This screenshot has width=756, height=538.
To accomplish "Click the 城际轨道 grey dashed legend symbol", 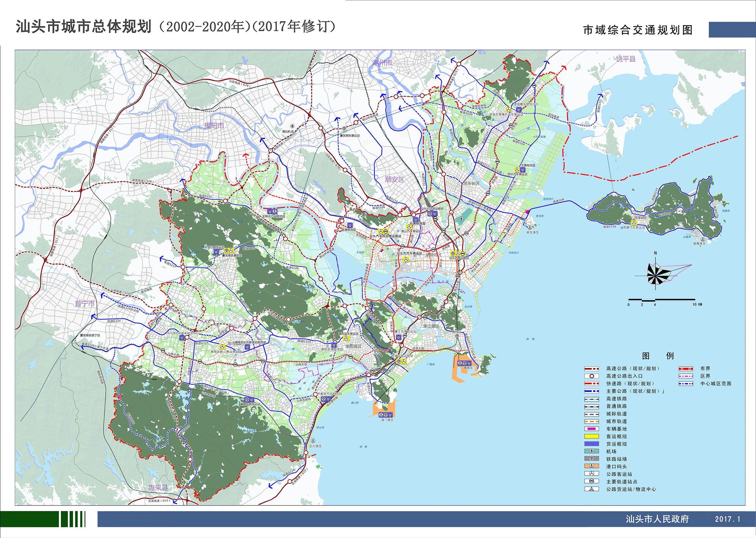I will tap(591, 414).
